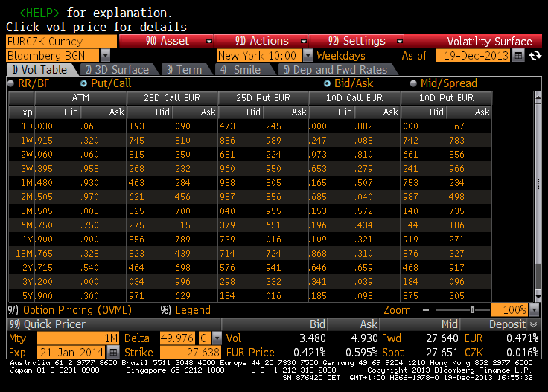Click the Delta 49.976 input field
This screenshot has height=392, width=548.
coord(177,338)
